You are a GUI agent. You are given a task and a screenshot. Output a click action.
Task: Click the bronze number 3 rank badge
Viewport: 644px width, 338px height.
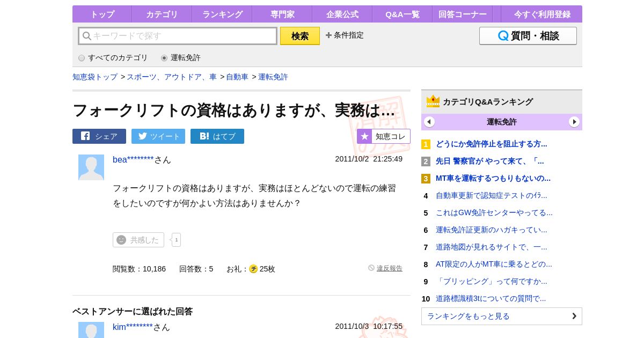pyautogui.click(x=426, y=179)
